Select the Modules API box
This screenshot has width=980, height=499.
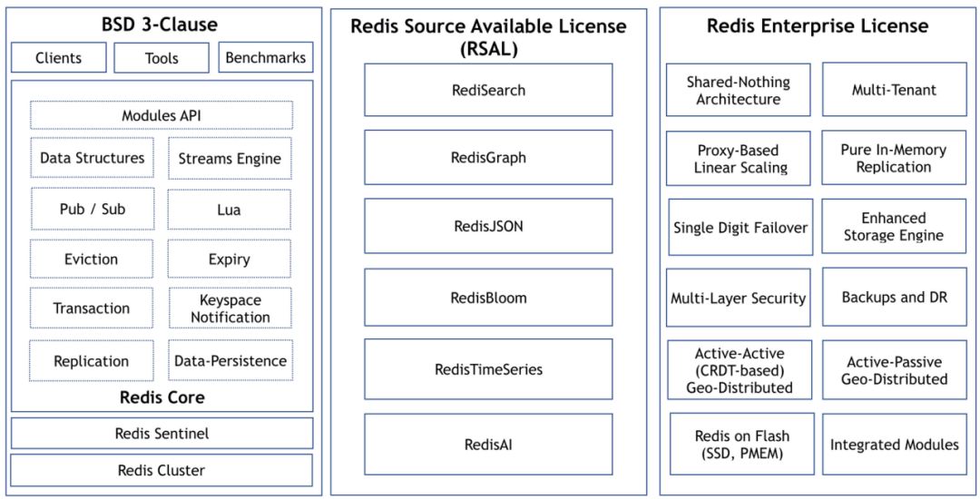coord(162,115)
